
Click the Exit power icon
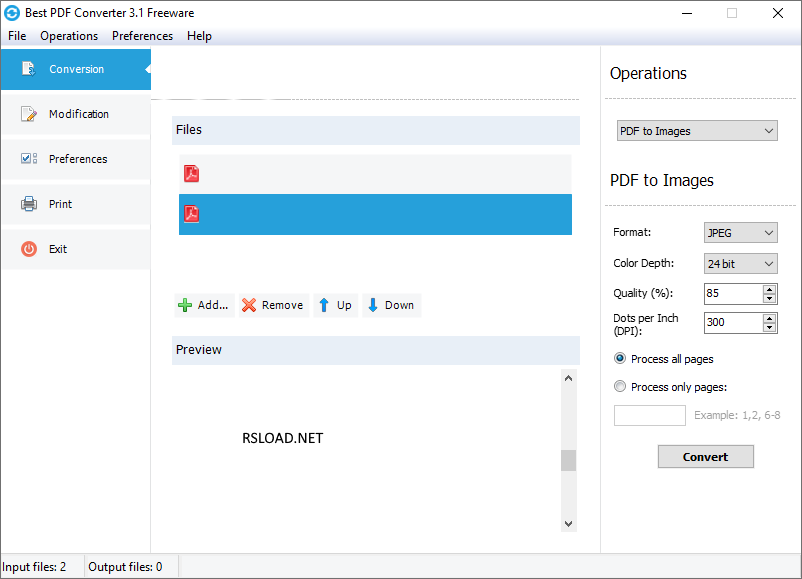click(29, 248)
